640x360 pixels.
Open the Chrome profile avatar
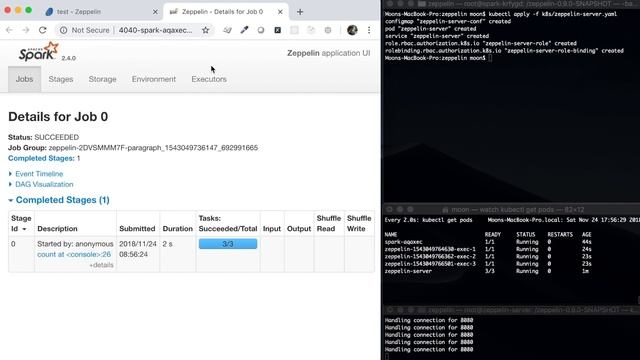click(352, 30)
